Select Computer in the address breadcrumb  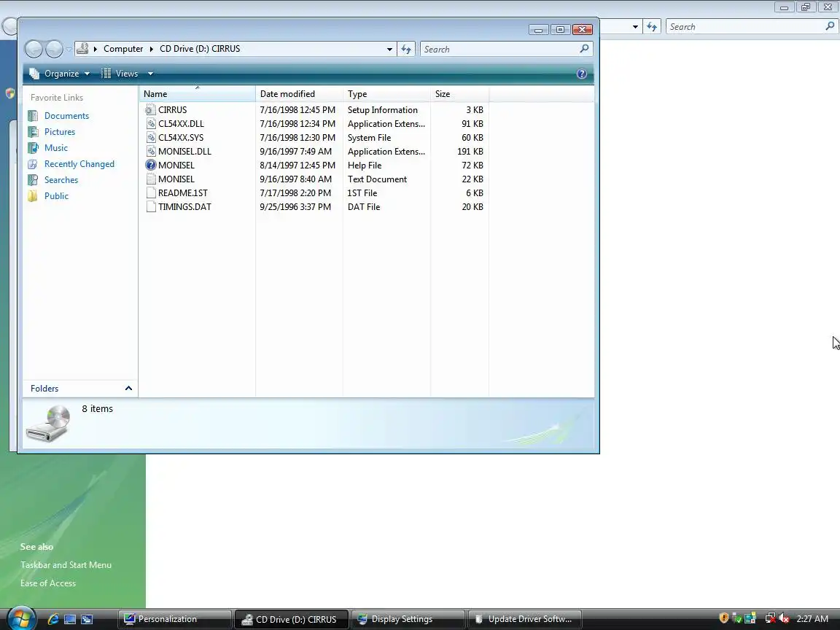coord(123,49)
